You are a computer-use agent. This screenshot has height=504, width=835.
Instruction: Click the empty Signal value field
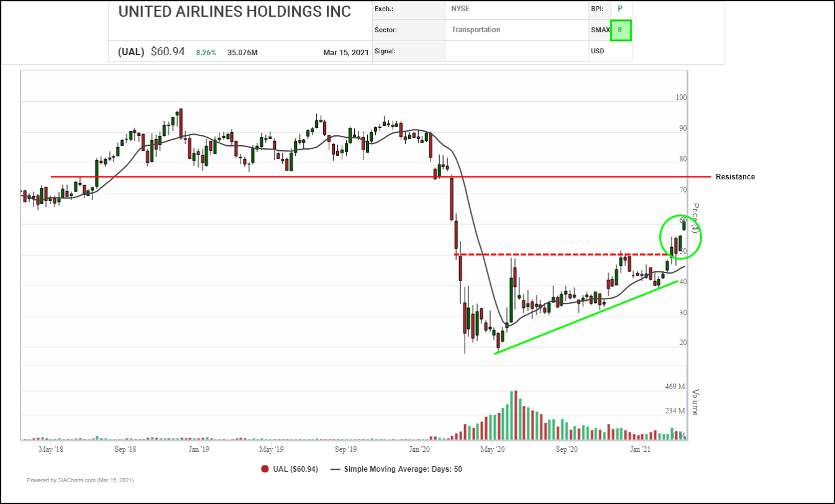[x=516, y=52]
